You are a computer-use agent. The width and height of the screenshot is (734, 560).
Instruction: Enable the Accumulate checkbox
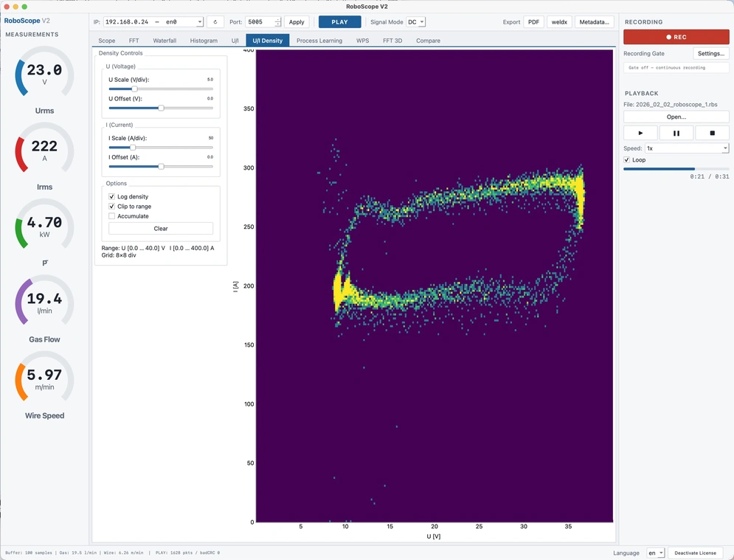[112, 216]
